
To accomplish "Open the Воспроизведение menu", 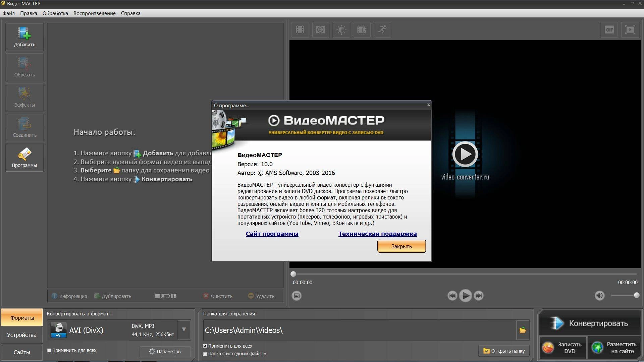I will (95, 13).
